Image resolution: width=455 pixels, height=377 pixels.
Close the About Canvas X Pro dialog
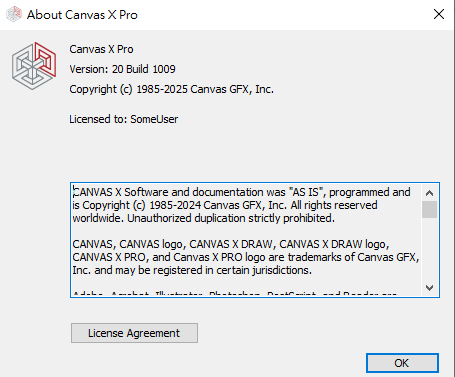click(x=439, y=14)
